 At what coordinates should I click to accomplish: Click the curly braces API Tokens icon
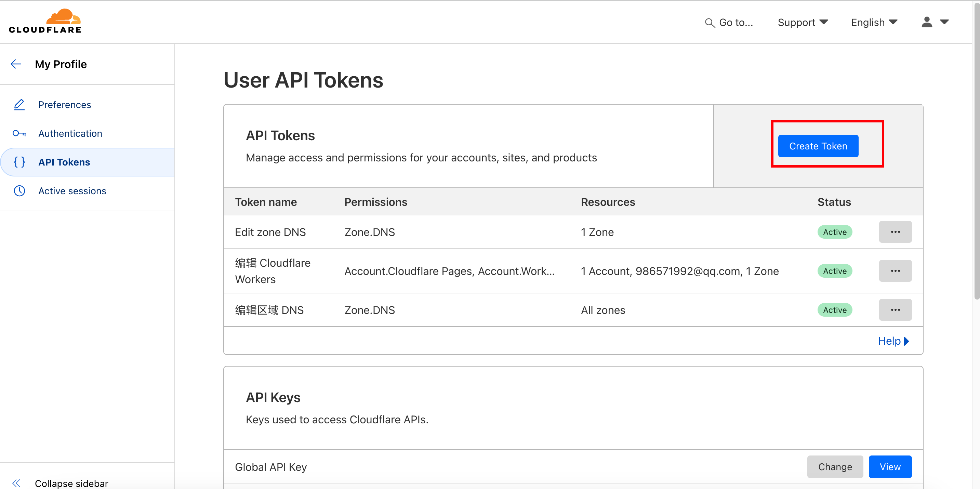pos(19,162)
